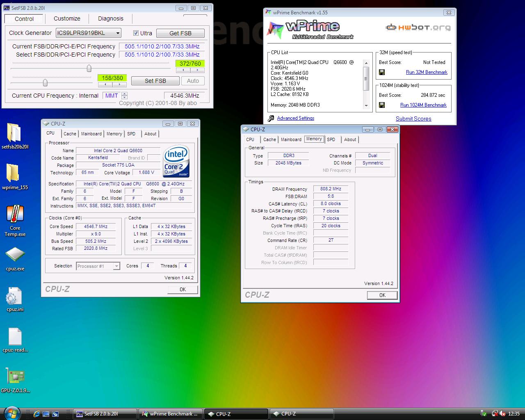The width and height of the screenshot is (525, 420).
Task: Click the MMT spinner up arrow in SetFSB
Action: coord(125,94)
